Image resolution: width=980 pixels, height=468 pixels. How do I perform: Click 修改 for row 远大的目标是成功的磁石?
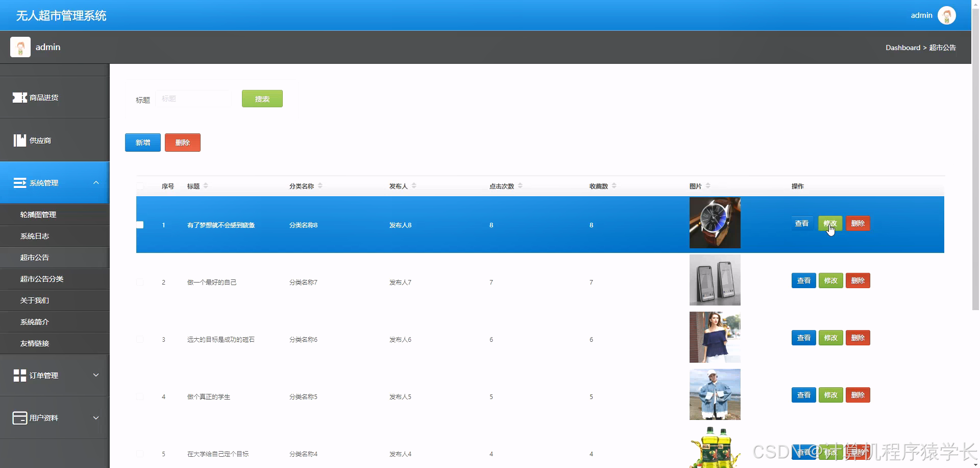click(831, 338)
